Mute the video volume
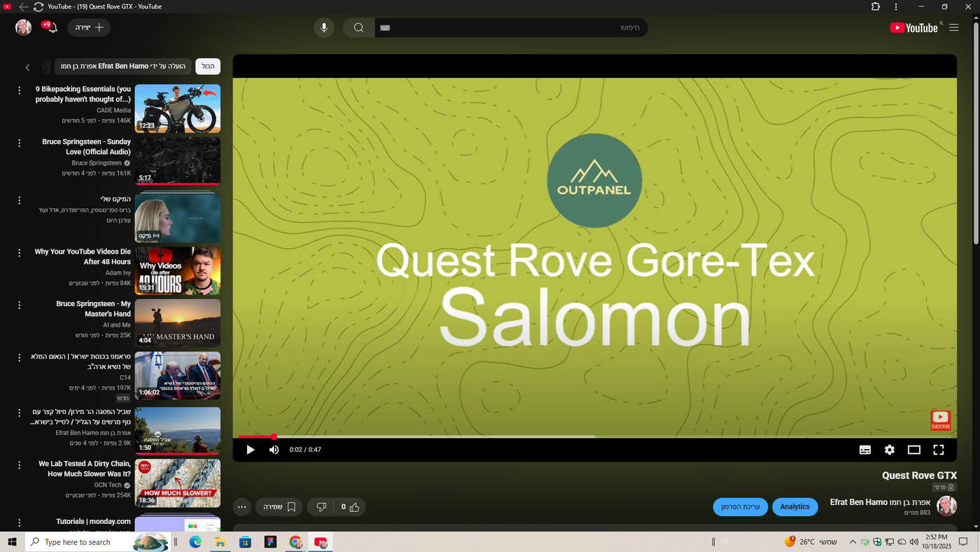Image resolution: width=980 pixels, height=552 pixels. click(274, 450)
